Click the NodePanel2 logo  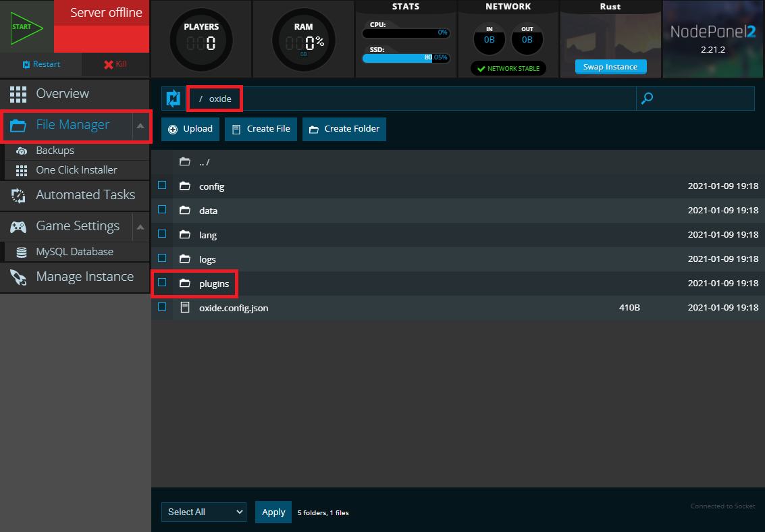(x=713, y=32)
